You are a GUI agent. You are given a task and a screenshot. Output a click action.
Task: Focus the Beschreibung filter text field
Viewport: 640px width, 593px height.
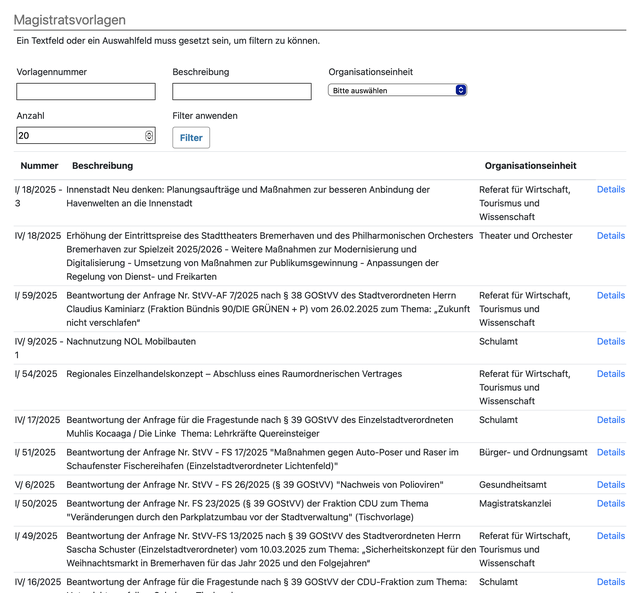tap(242, 91)
